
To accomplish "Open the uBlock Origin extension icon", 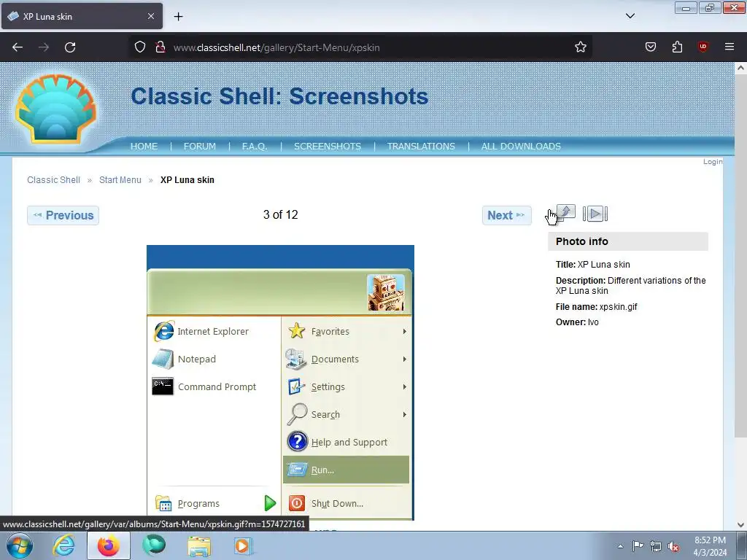I will click(703, 47).
